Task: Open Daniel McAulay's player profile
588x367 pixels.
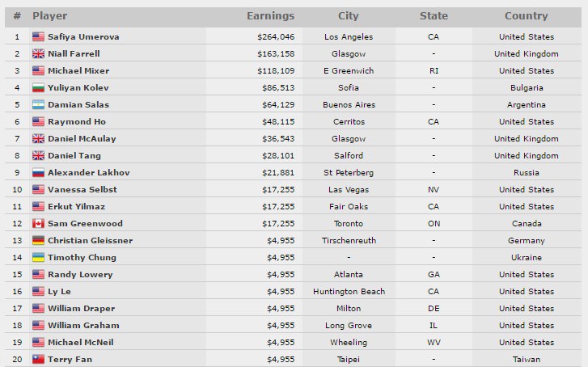Action: (82, 139)
